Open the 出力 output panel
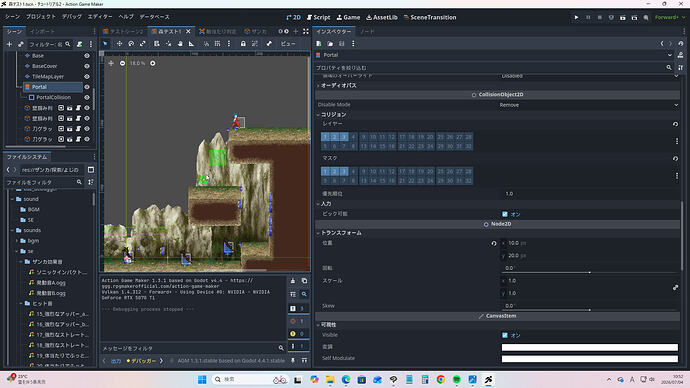Image resolution: width=690 pixels, height=388 pixels. pos(116,361)
